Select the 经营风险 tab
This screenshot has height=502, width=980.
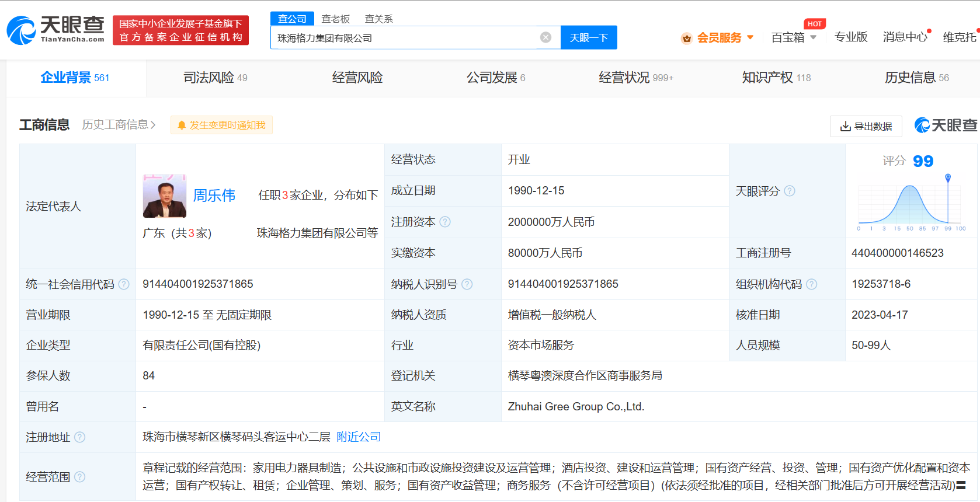(357, 78)
